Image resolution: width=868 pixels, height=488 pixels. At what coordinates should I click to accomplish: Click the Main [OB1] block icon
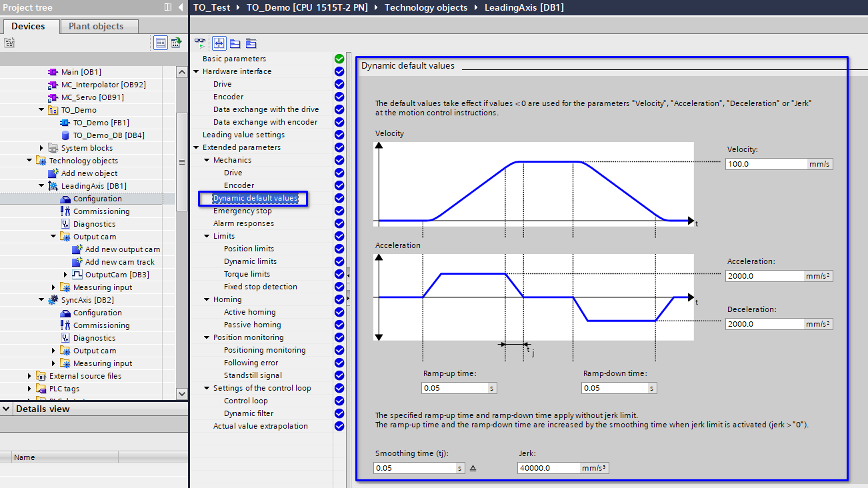(53, 72)
